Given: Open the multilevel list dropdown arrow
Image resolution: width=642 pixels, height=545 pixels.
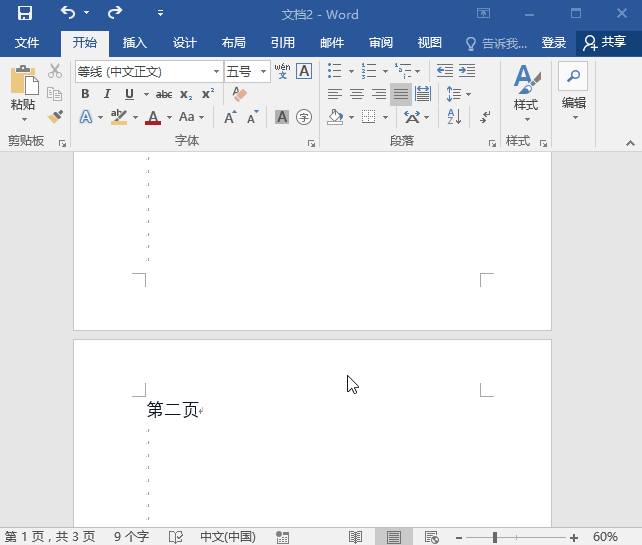Looking at the screenshot, I should [x=417, y=71].
